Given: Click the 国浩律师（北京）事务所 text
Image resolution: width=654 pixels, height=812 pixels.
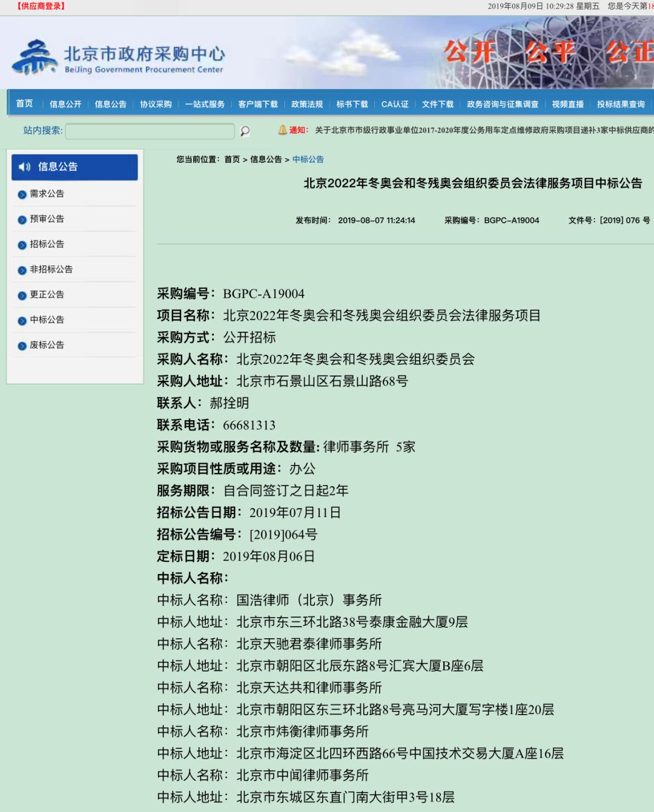Looking at the screenshot, I should tap(309, 600).
